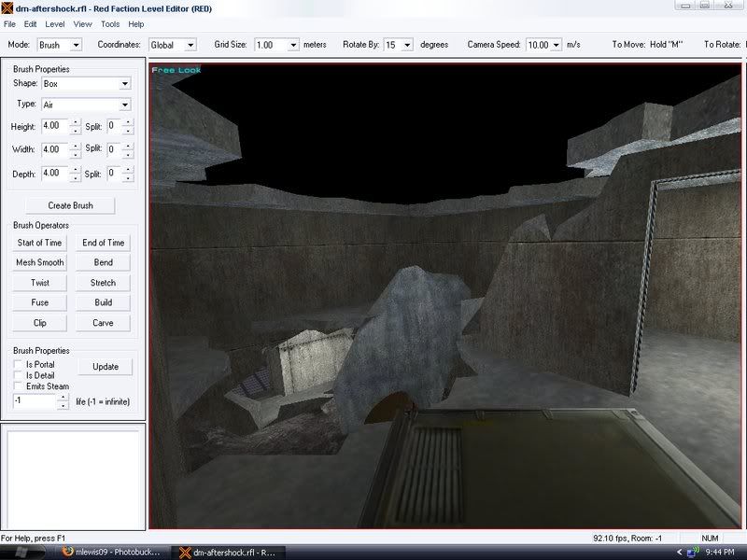
Task: Open the Shape dropdown showing Box
Action: [x=86, y=84]
